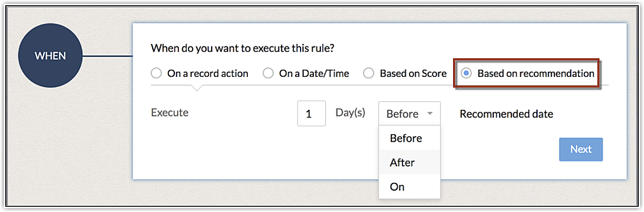Click the WHEN step circle
The height and width of the screenshot is (212, 644).
pyautogui.click(x=50, y=56)
